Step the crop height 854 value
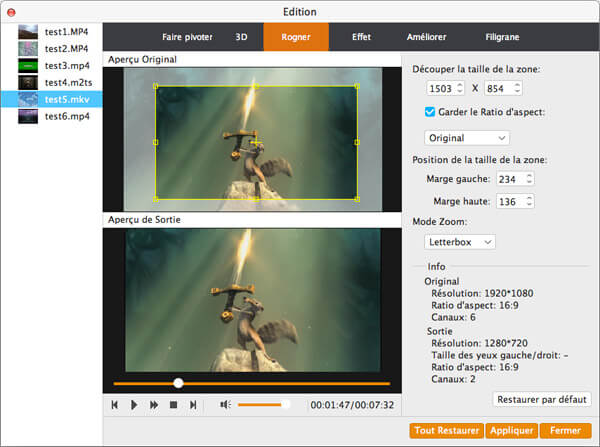600x447 pixels. tap(517, 88)
